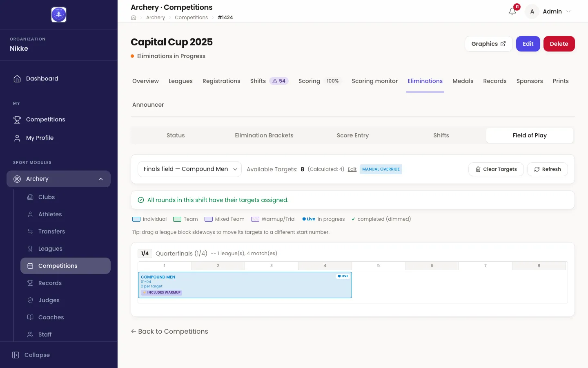
Task: Collapse the Archery sport module
Action: point(58,179)
